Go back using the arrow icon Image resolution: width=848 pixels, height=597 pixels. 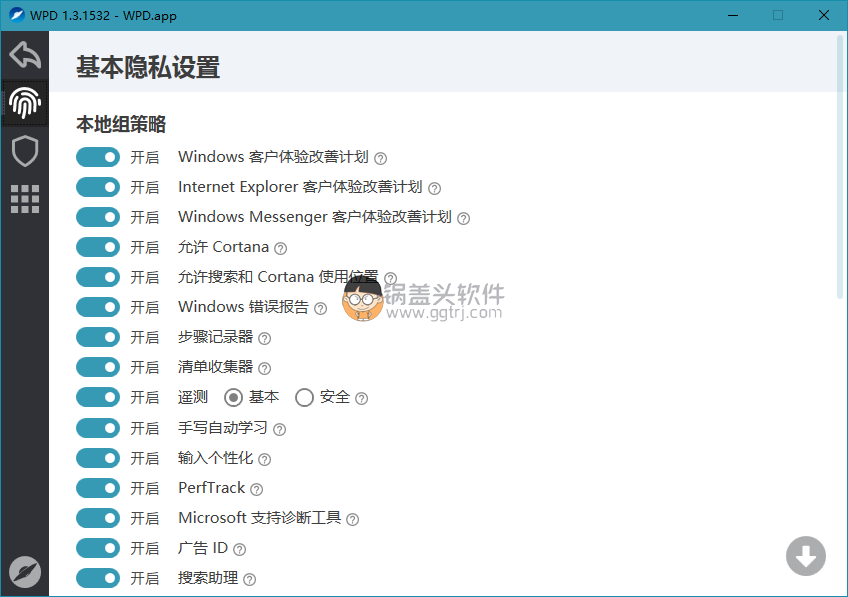point(25,55)
